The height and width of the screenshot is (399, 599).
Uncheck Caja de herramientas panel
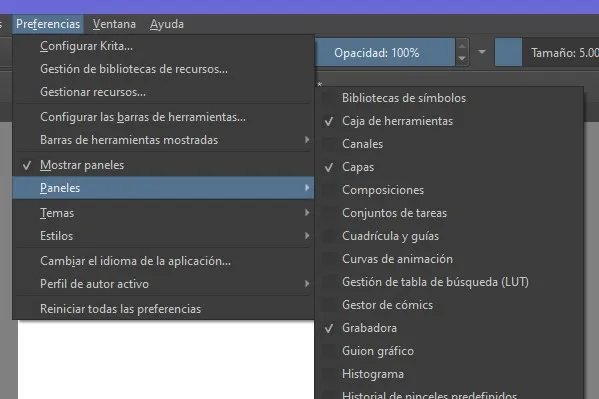(449, 121)
